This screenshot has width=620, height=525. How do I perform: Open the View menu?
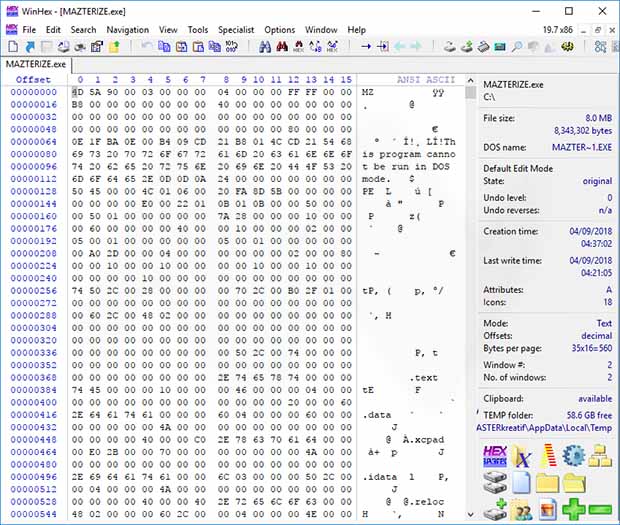pos(168,30)
